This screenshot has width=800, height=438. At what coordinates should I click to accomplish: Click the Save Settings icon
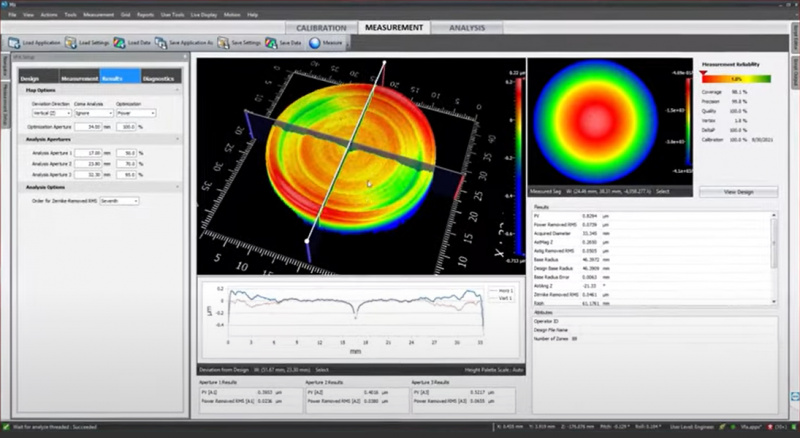[223, 43]
